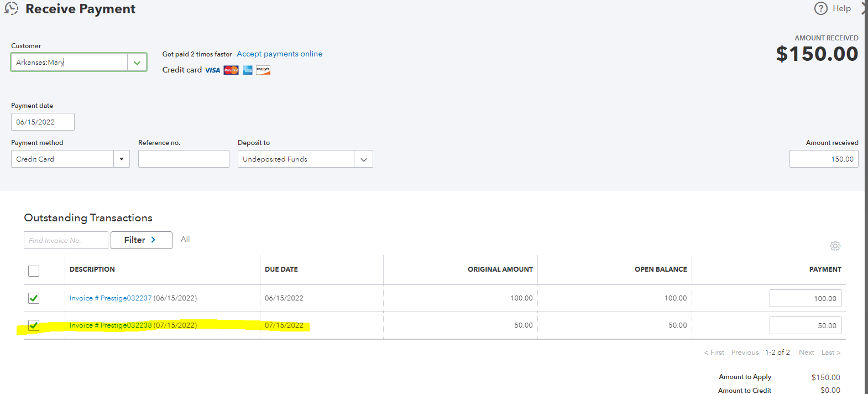Click the large $150.00 amount received total
Image resolution: width=868 pixels, height=394 pixels.
click(x=817, y=54)
